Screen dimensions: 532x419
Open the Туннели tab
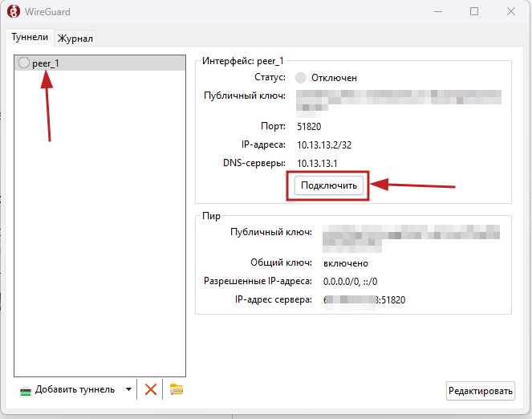pyautogui.click(x=30, y=37)
